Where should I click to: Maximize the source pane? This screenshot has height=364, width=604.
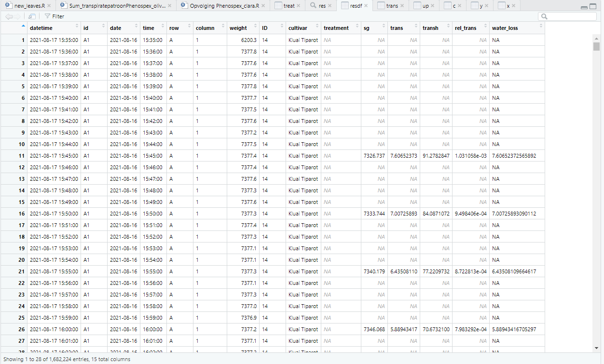click(x=594, y=7)
